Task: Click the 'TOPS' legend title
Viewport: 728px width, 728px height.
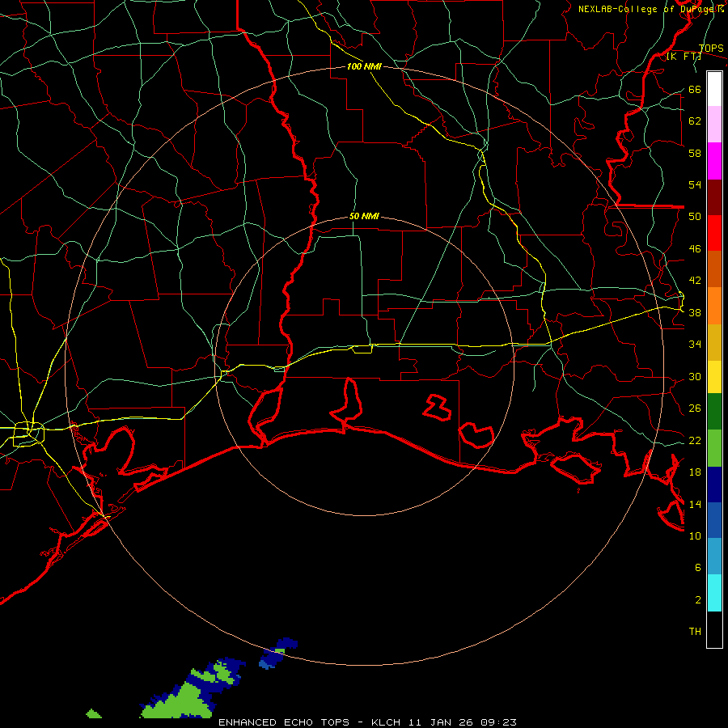Action: coord(711,48)
